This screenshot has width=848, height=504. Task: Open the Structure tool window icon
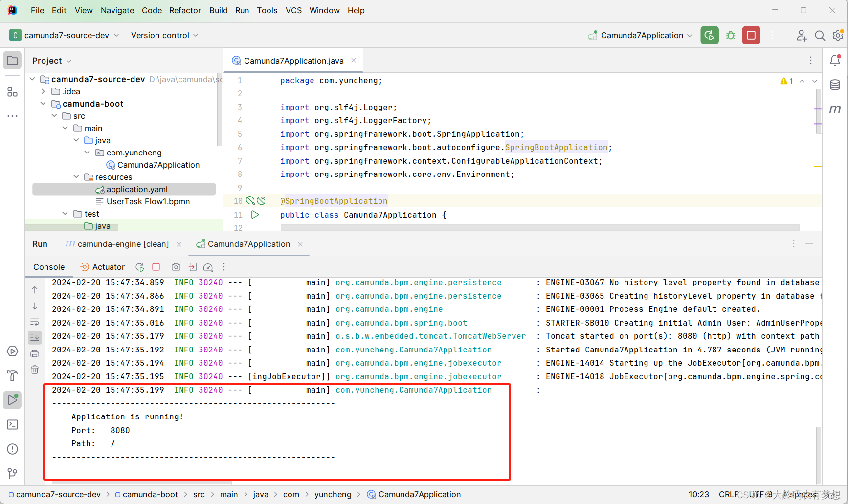tap(13, 91)
